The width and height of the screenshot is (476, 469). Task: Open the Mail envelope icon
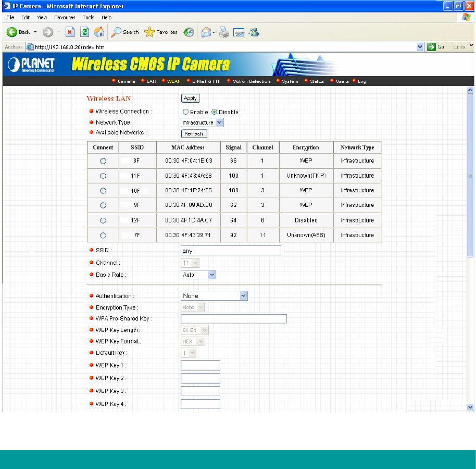point(206,32)
